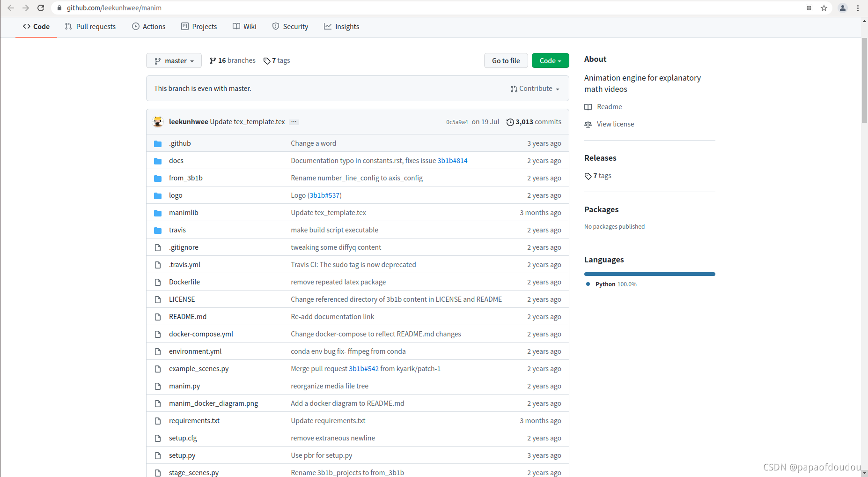Click the manimlib folder icon

coord(158,213)
